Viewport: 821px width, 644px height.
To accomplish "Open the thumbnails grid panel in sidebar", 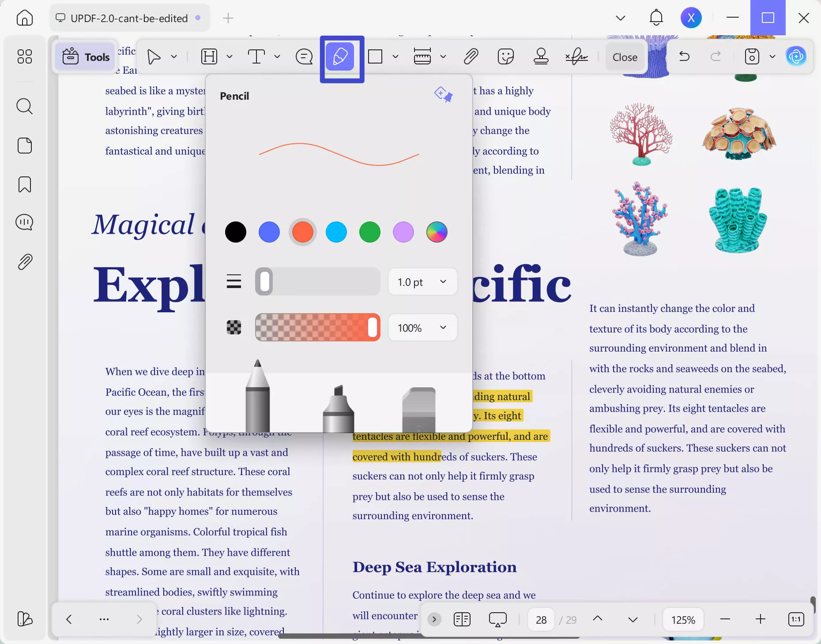I will coord(25,56).
